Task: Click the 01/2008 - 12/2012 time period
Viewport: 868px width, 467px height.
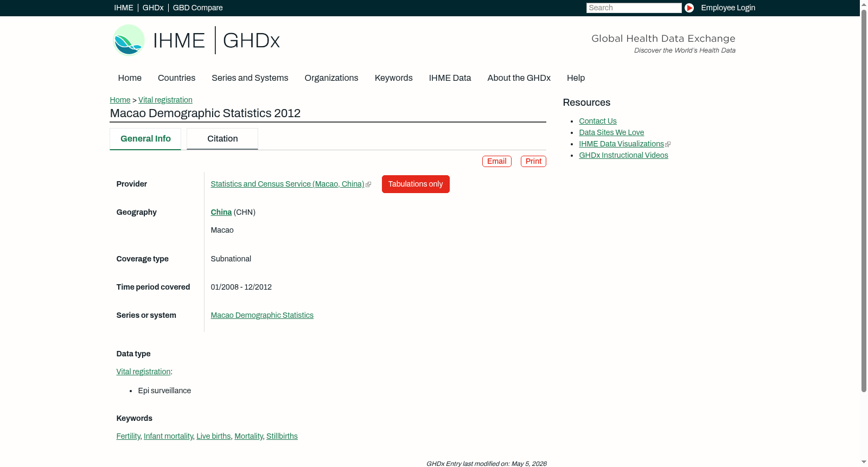Action: click(x=241, y=287)
